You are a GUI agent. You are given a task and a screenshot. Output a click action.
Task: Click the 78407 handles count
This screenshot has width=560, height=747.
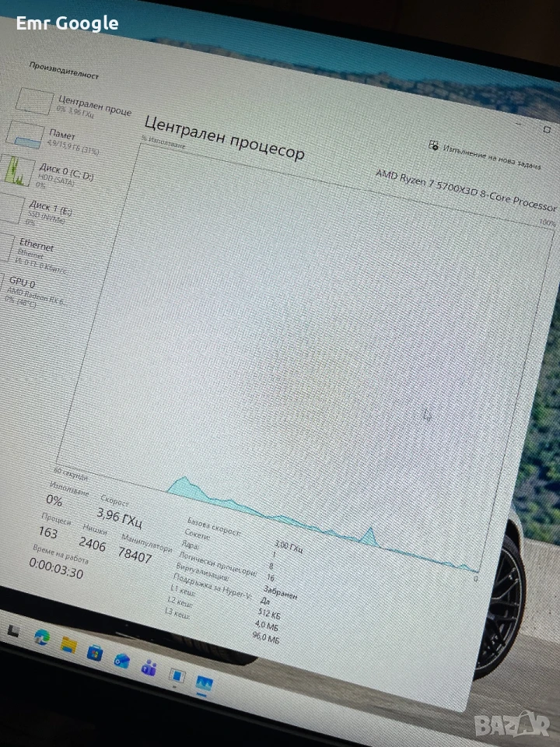(135, 556)
